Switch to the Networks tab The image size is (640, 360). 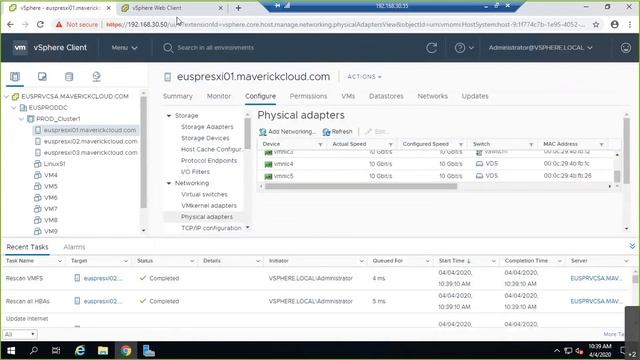tap(432, 96)
